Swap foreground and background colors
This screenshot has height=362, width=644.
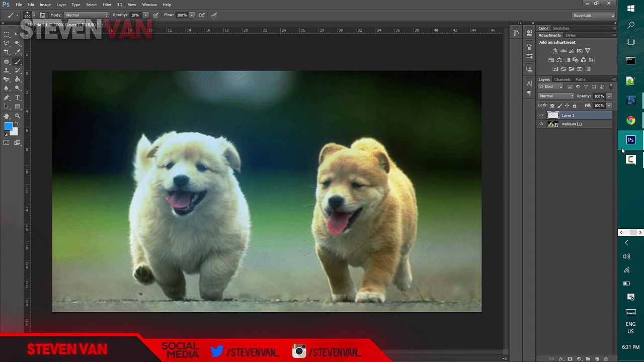point(17,123)
